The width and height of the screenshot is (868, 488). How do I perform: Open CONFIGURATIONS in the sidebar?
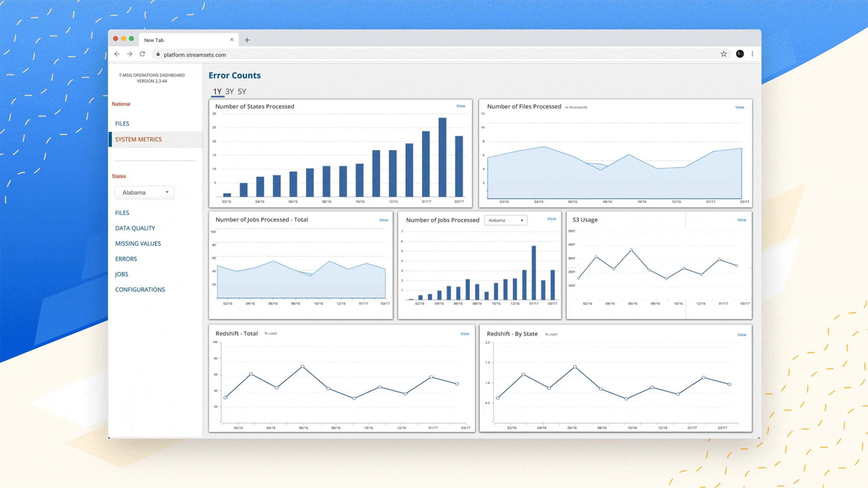coord(140,289)
